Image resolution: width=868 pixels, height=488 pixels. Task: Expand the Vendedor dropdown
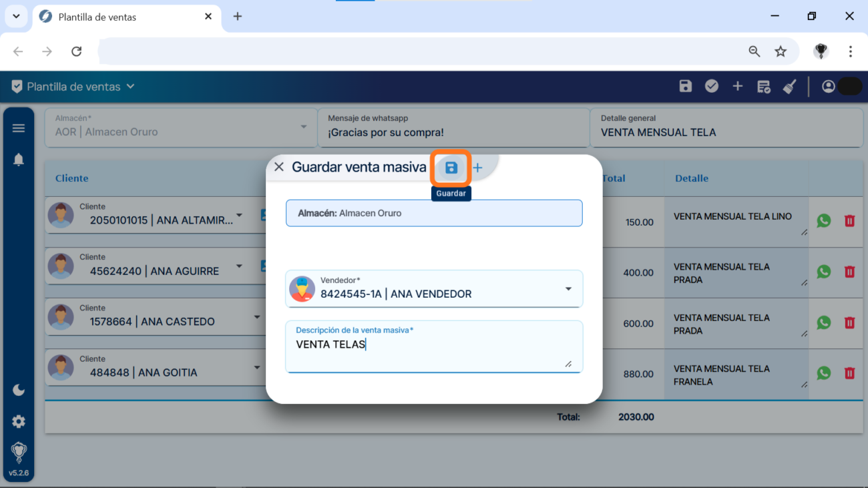[568, 289]
